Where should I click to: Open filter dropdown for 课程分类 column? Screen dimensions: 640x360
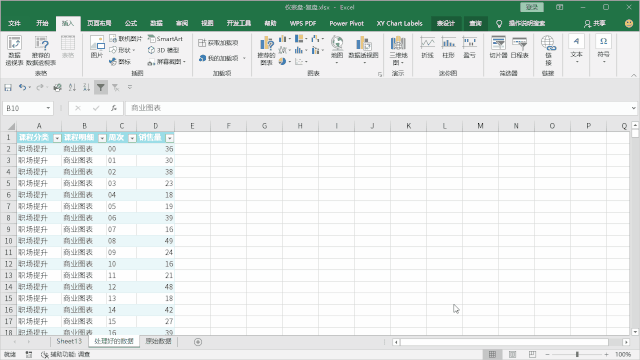57,138
